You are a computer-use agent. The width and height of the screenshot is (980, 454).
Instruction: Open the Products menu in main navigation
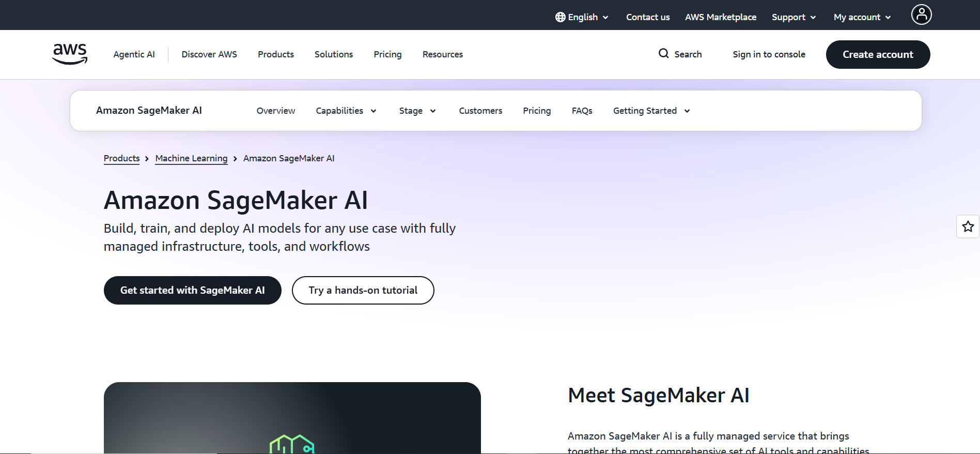(276, 54)
